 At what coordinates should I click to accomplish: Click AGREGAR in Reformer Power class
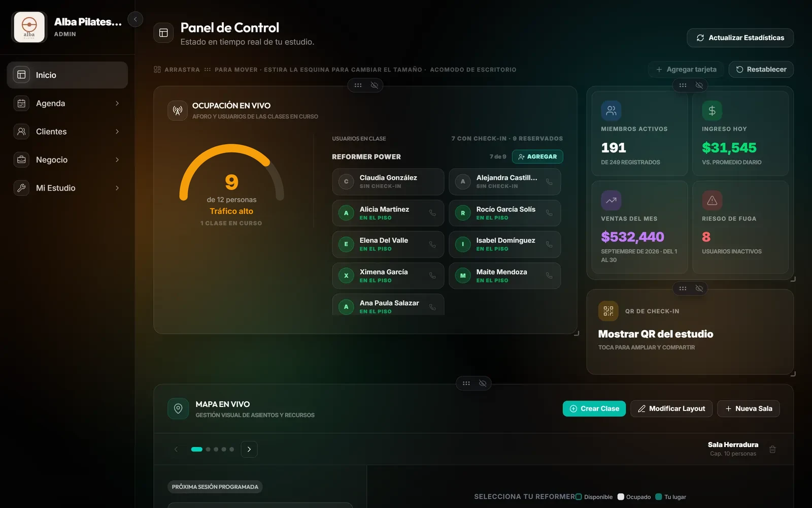[x=537, y=156]
